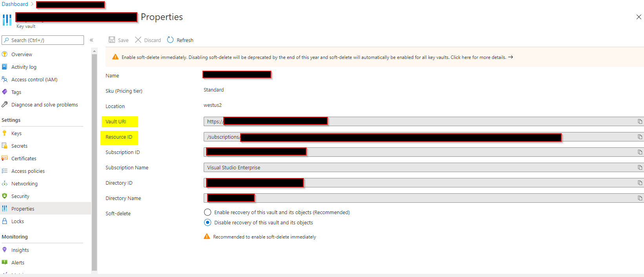Open the Keys settings page
The height and width of the screenshot is (277, 644).
[x=16, y=134]
